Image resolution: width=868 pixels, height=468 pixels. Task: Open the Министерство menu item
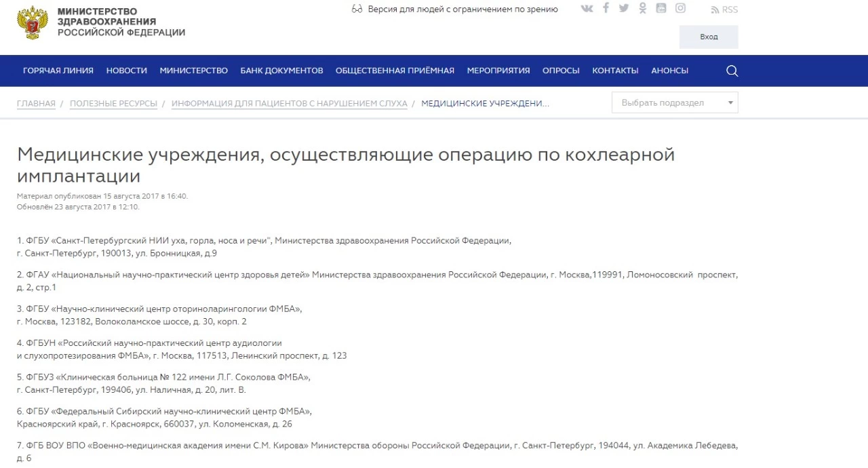[194, 71]
